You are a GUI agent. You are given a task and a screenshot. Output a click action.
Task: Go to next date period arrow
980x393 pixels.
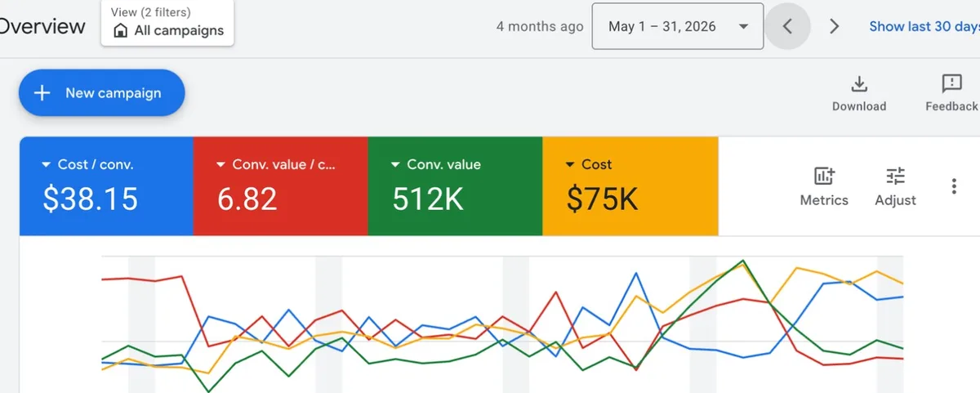click(834, 26)
